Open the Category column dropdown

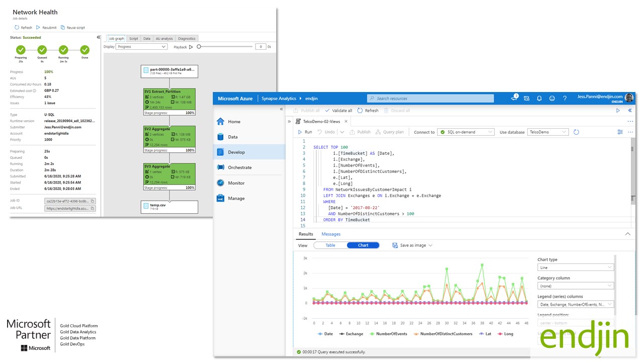click(576, 286)
